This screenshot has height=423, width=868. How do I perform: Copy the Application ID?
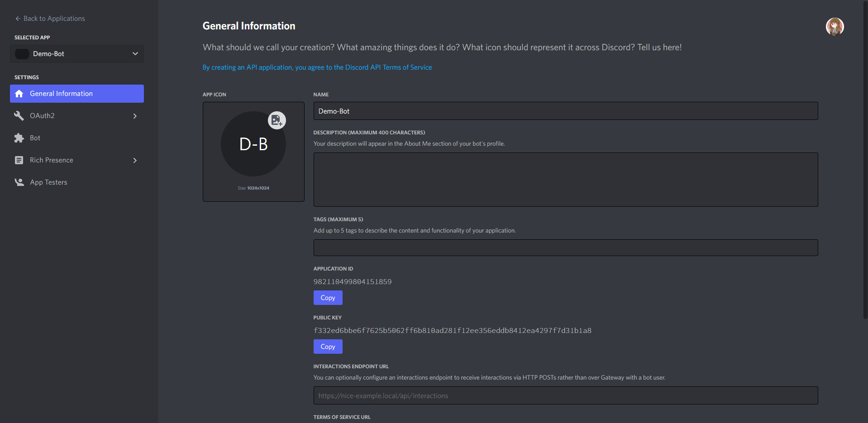tap(328, 298)
